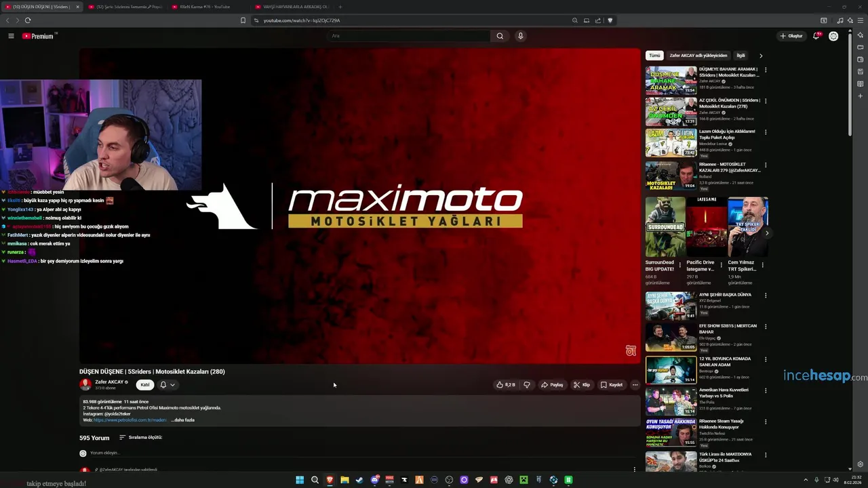Click the youtube.com address bar URL

click(x=302, y=20)
